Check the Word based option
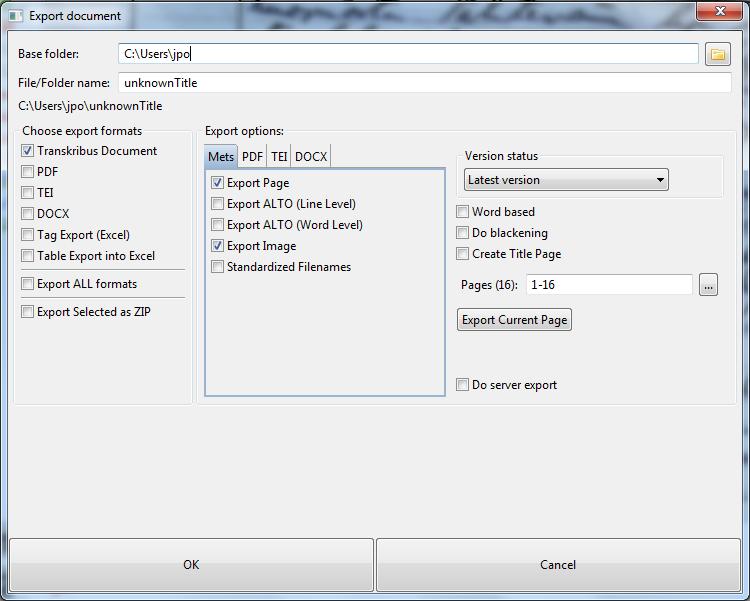The height and width of the screenshot is (601, 750). 462,212
